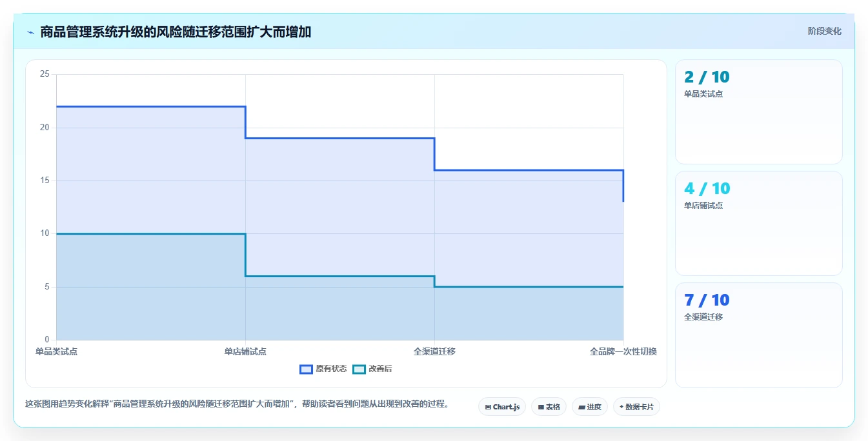Image resolution: width=868 pixels, height=441 pixels.
Task: Open the 4 / 10 单店铺试点 card
Action: (759, 224)
